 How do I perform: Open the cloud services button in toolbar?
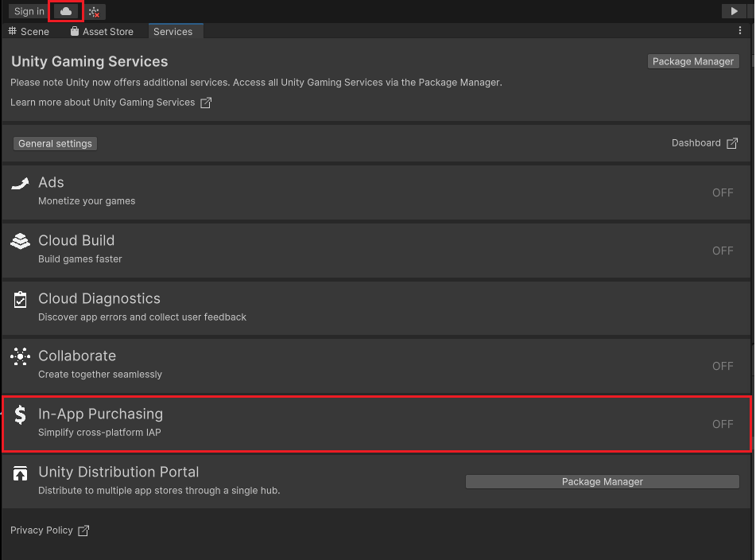tap(66, 11)
